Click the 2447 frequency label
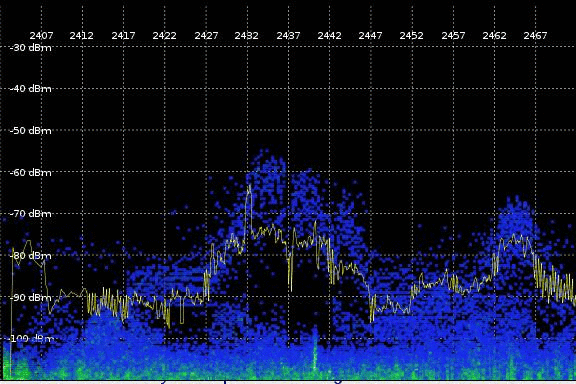The width and height of the screenshot is (576, 384). point(370,36)
